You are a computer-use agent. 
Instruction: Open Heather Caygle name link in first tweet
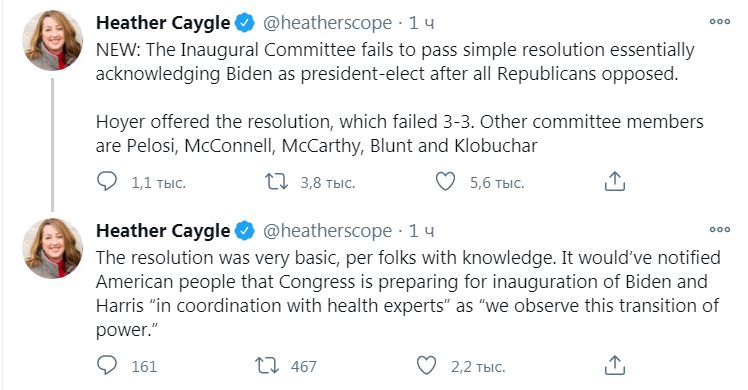coord(163,23)
